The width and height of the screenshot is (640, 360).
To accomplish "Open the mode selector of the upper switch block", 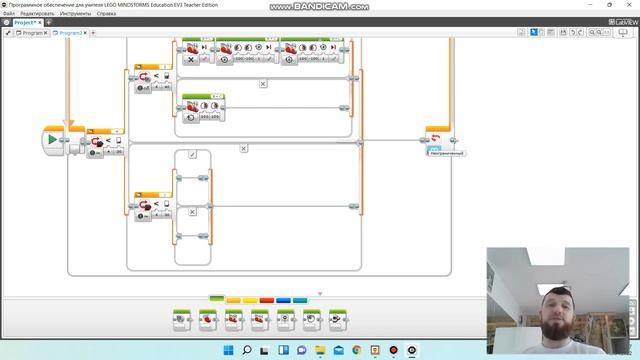I will click(x=143, y=88).
